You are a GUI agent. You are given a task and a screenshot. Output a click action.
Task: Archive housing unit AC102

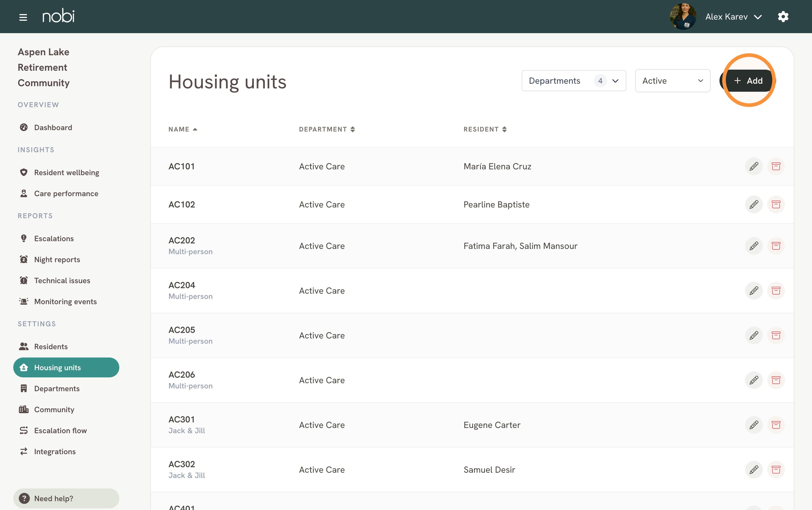[776, 204]
